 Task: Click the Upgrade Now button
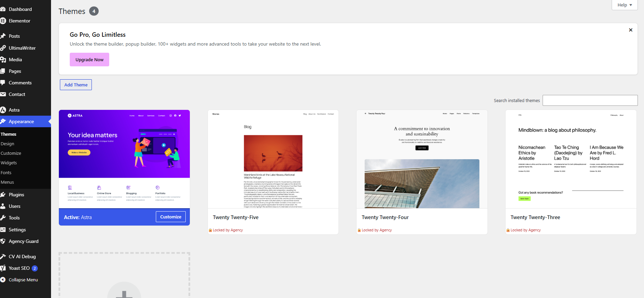point(89,60)
